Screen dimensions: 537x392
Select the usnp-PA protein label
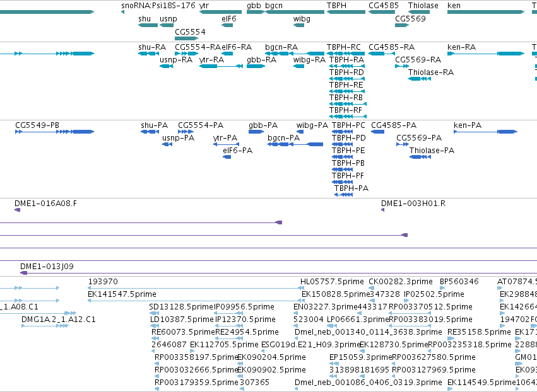178,138
